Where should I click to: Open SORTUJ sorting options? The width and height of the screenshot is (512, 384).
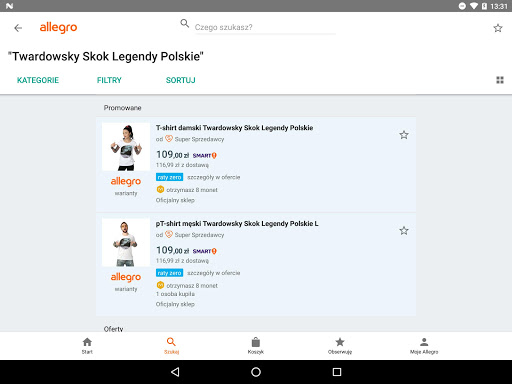[181, 80]
